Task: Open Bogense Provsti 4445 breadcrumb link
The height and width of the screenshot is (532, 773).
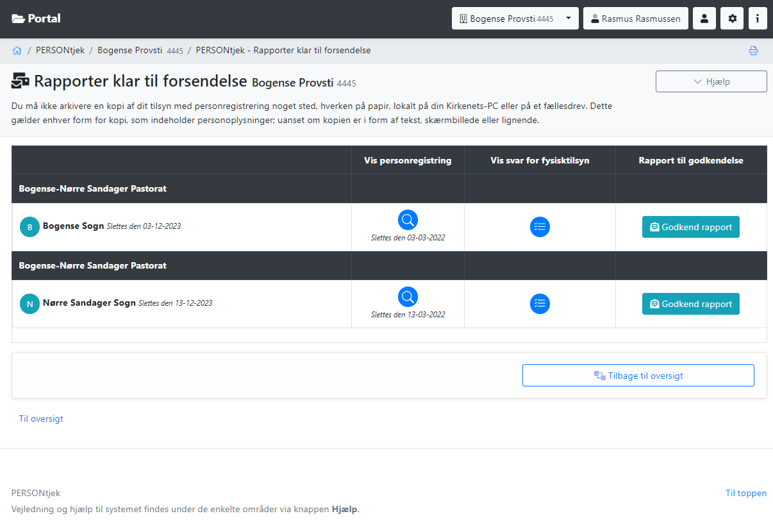Action: [x=140, y=50]
